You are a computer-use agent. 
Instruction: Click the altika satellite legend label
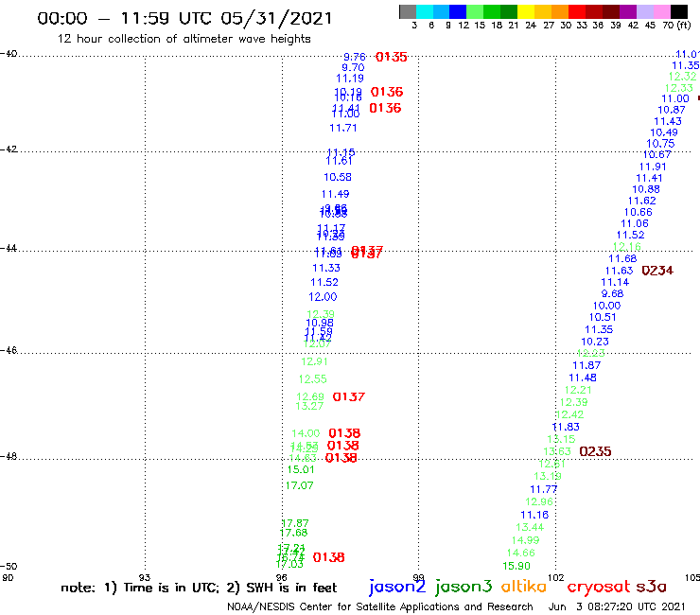524,586
